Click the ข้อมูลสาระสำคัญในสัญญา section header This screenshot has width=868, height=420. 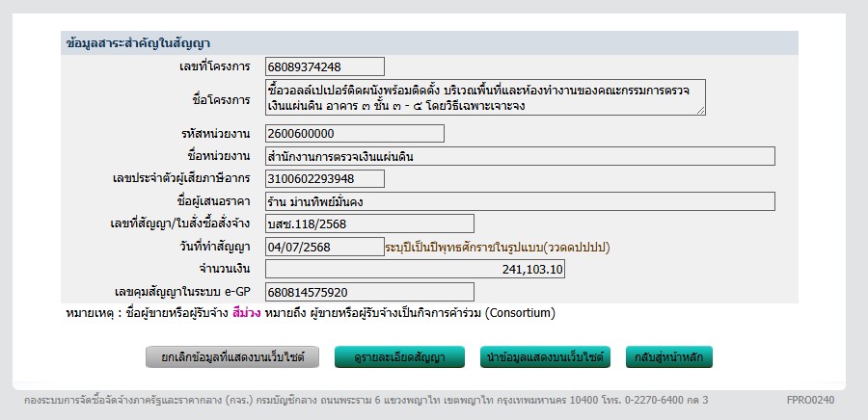(139, 43)
